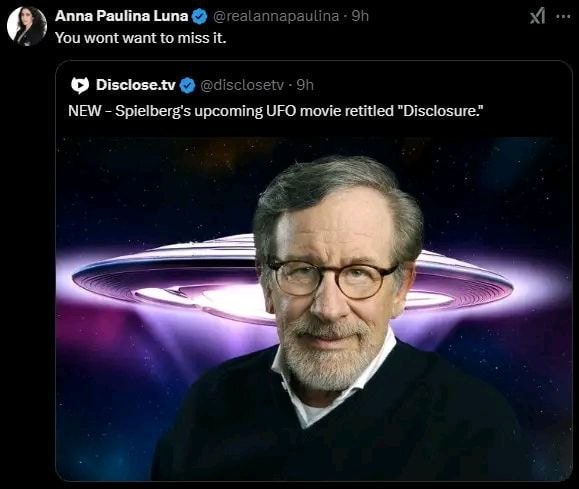The image size is (579, 489).
Task: Click Anna Paulina Luna's profile avatar
Action: click(27, 26)
